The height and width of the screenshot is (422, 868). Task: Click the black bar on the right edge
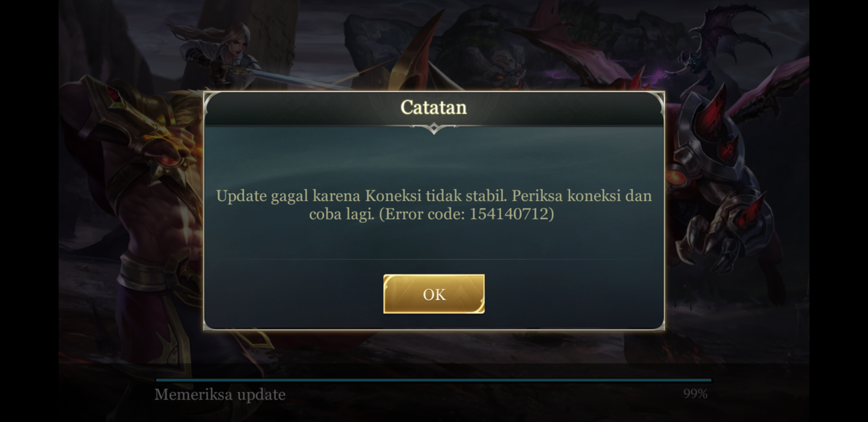(839, 211)
